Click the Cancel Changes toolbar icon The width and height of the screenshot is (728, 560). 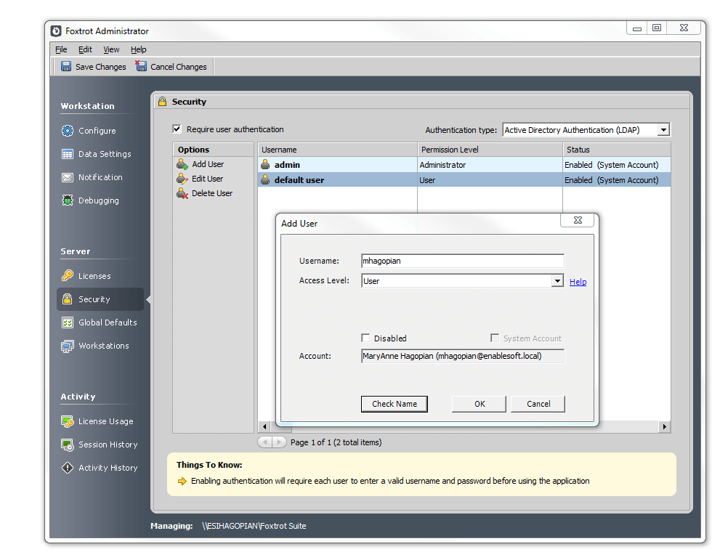coord(141,66)
